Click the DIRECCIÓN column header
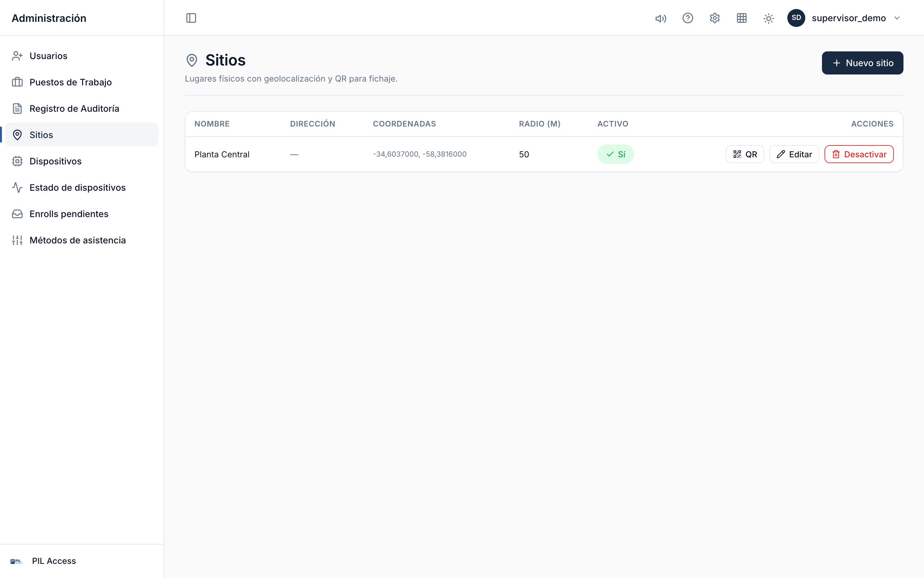This screenshot has width=924, height=578. pyautogui.click(x=312, y=124)
